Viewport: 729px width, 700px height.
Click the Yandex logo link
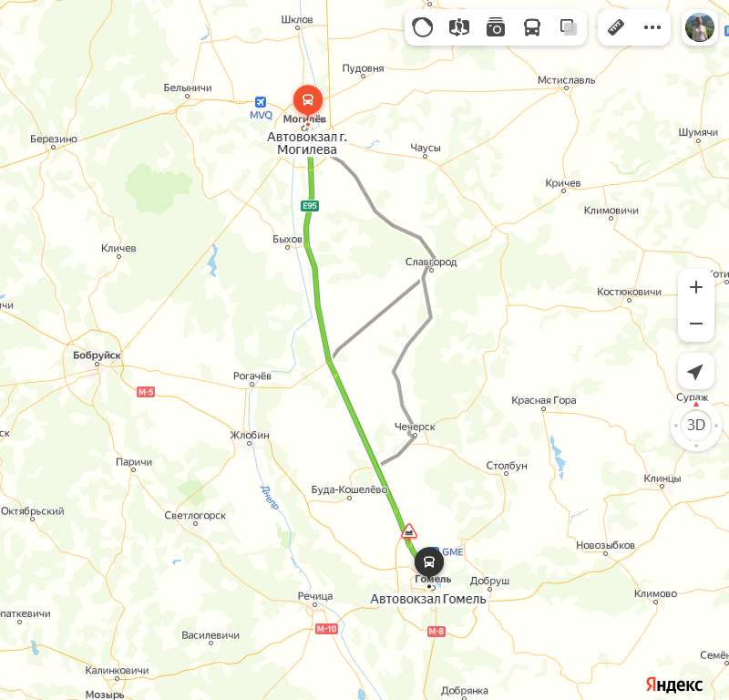[x=674, y=685]
